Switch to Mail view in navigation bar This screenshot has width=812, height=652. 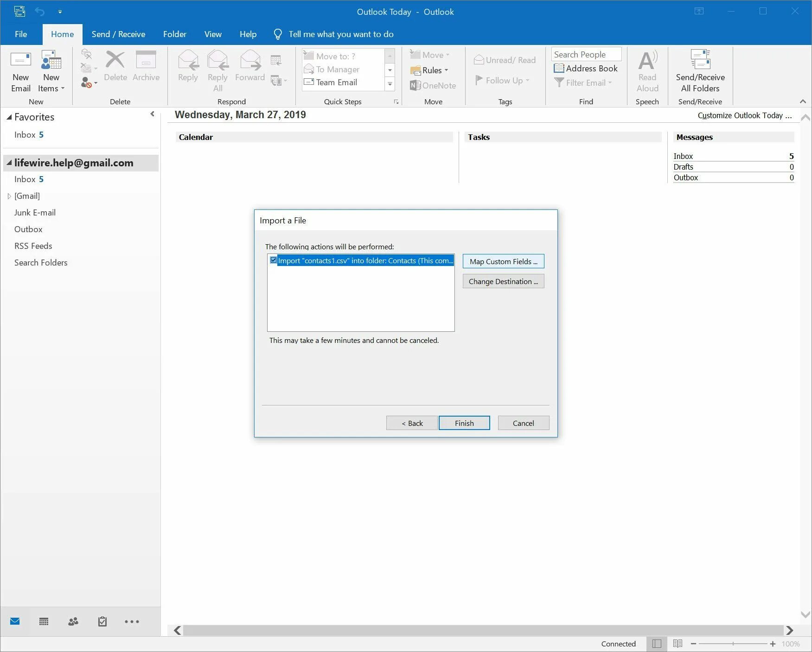click(x=15, y=621)
